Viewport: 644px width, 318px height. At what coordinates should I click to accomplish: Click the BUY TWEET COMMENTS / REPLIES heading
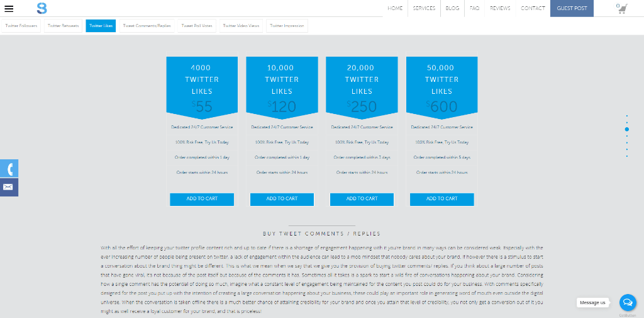point(321,234)
